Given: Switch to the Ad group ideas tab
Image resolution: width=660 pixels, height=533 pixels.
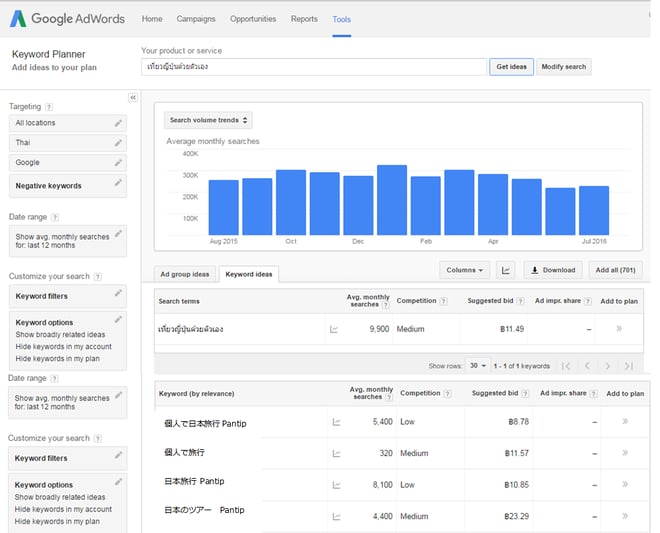Looking at the screenshot, I should (x=185, y=274).
